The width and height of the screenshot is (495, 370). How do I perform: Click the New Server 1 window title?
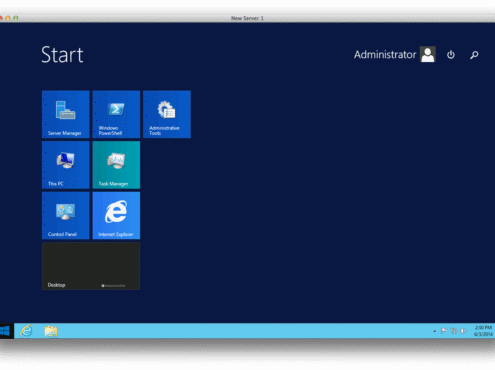tap(247, 18)
